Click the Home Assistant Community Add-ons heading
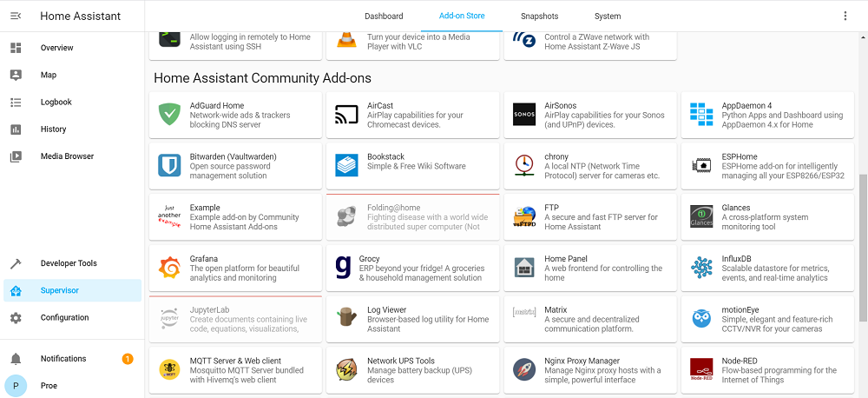 click(x=262, y=77)
